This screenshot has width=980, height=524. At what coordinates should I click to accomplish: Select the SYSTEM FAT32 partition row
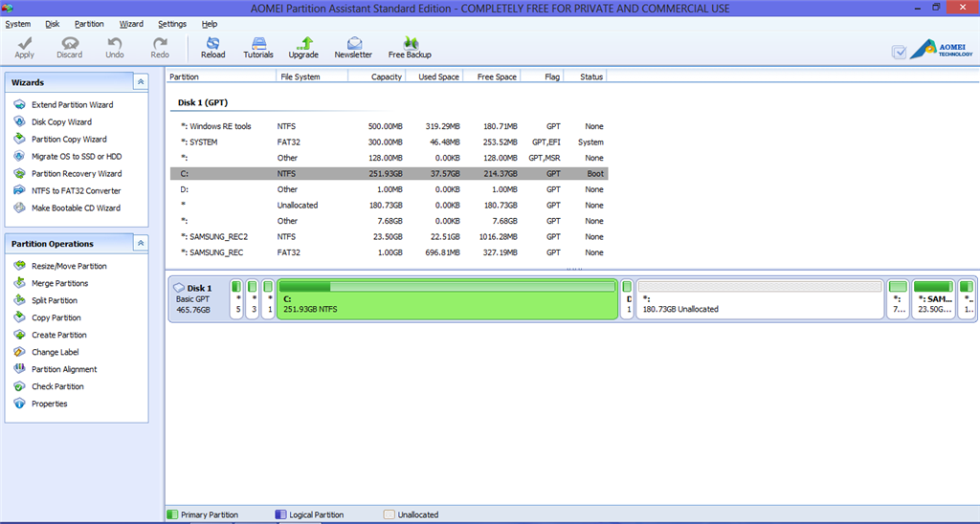pyautogui.click(x=389, y=142)
